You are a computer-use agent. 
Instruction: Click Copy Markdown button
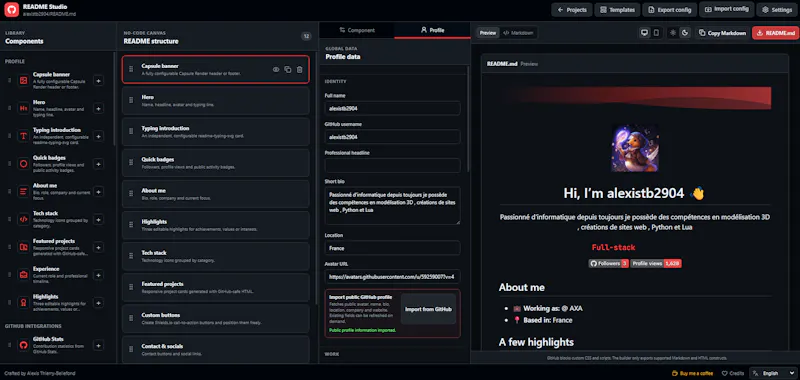pyautogui.click(x=722, y=33)
